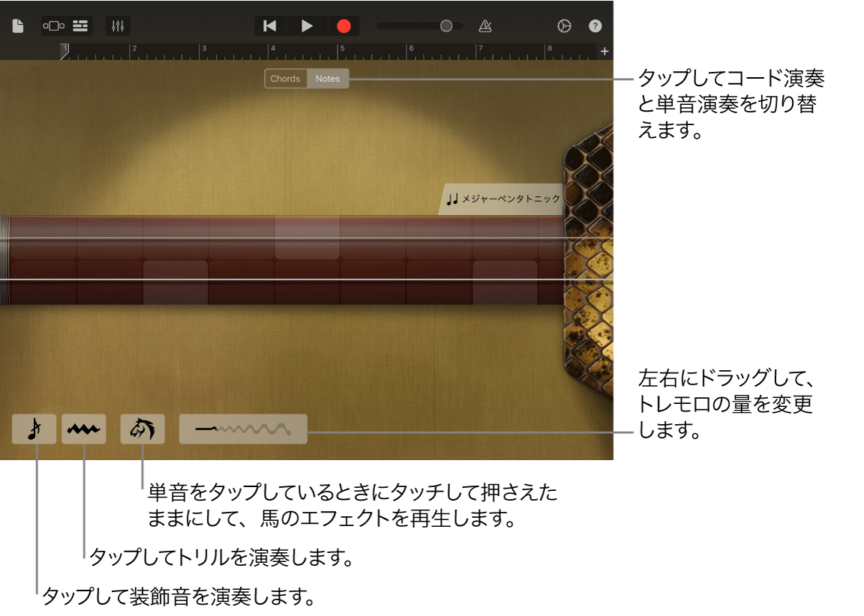Switch to Tracks view
The image size is (864, 616).
(79, 25)
